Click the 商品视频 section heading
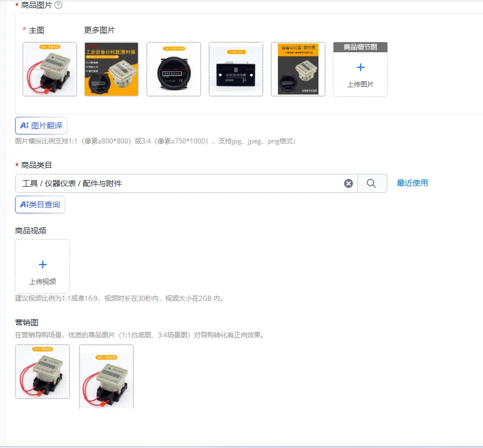The height and width of the screenshot is (448, 483). [31, 231]
